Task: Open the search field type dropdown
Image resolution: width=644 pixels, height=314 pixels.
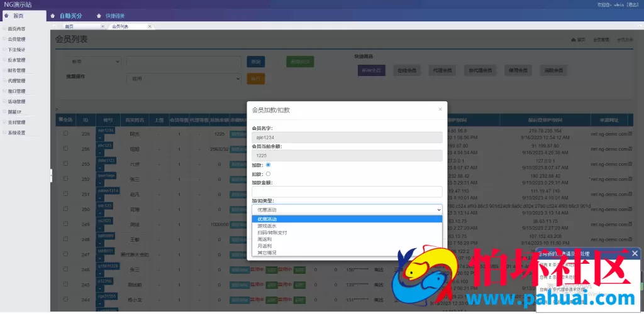Action: [x=94, y=62]
